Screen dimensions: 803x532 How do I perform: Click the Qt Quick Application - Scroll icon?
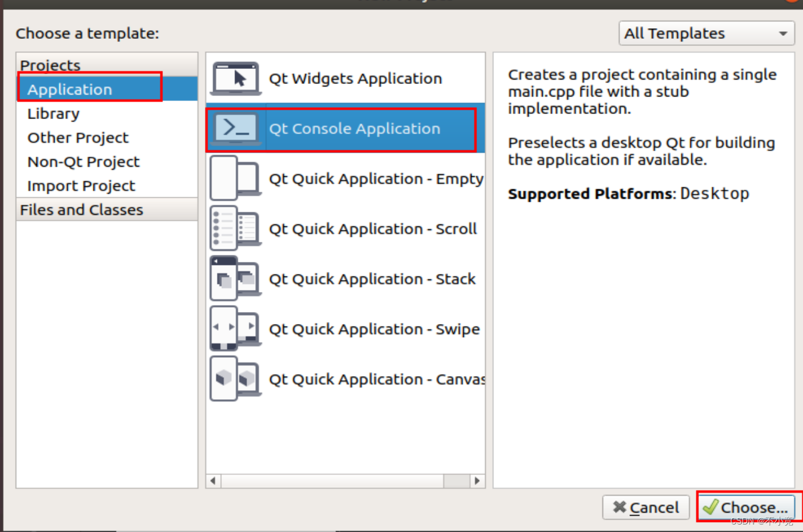236,229
